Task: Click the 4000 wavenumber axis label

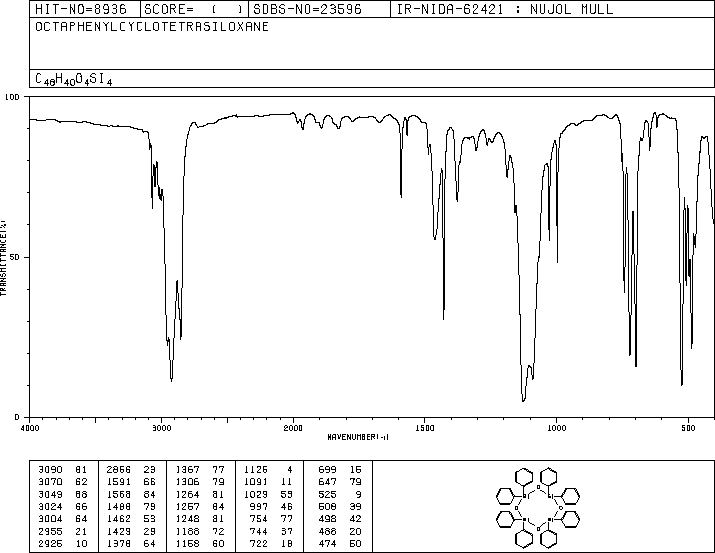Action: point(30,428)
